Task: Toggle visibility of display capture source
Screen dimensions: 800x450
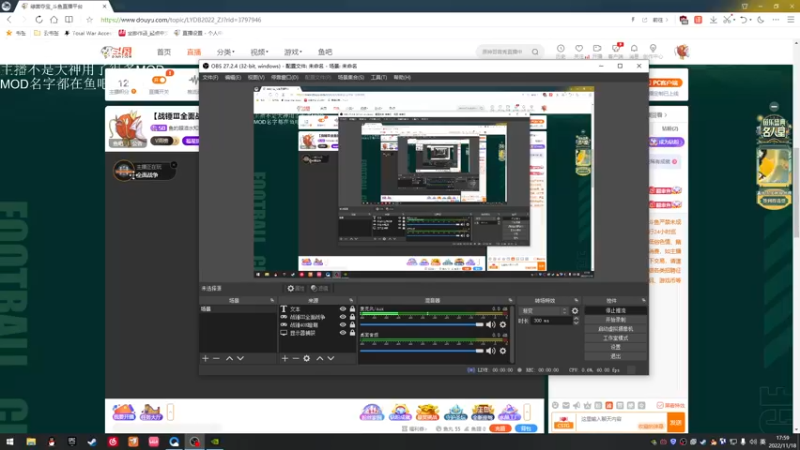Action: click(343, 333)
